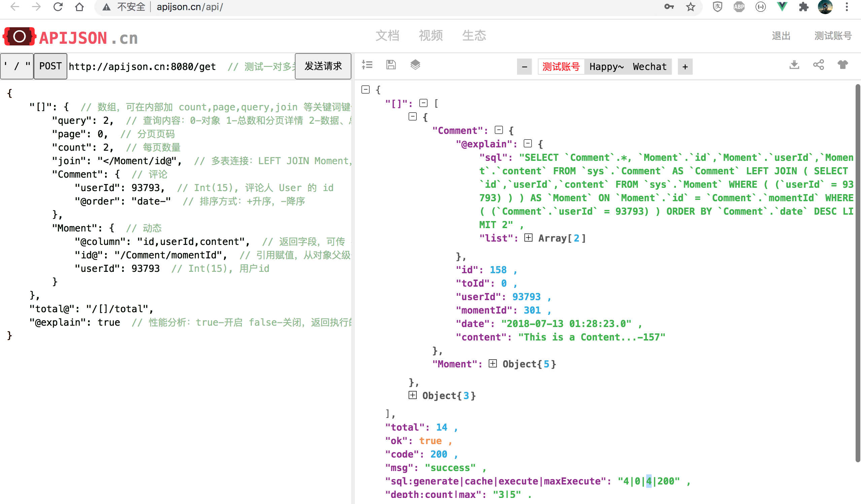Click the save (floppy disk) icon
Image resolution: width=861 pixels, height=504 pixels.
391,65
